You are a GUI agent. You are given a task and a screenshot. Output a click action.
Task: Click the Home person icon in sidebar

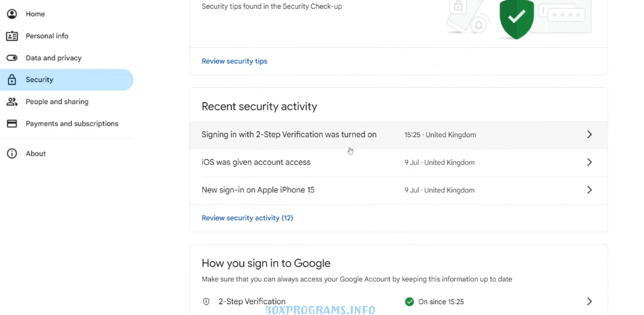12,14
